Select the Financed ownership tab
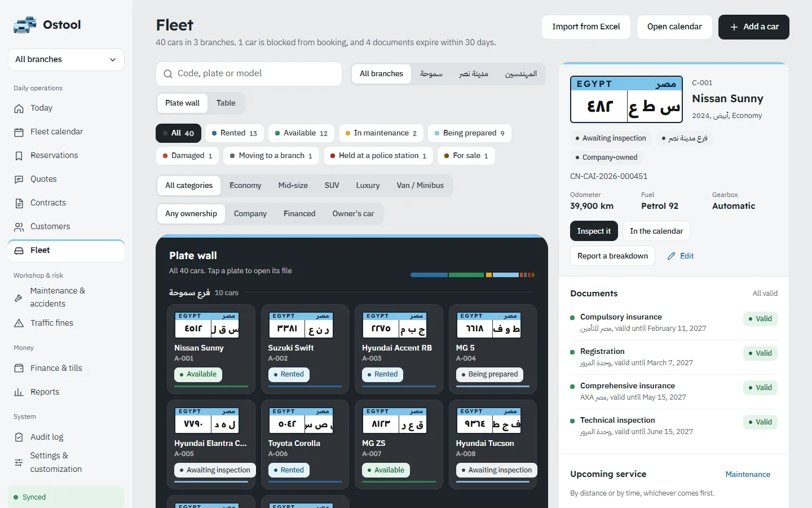The image size is (812, 508). point(299,214)
